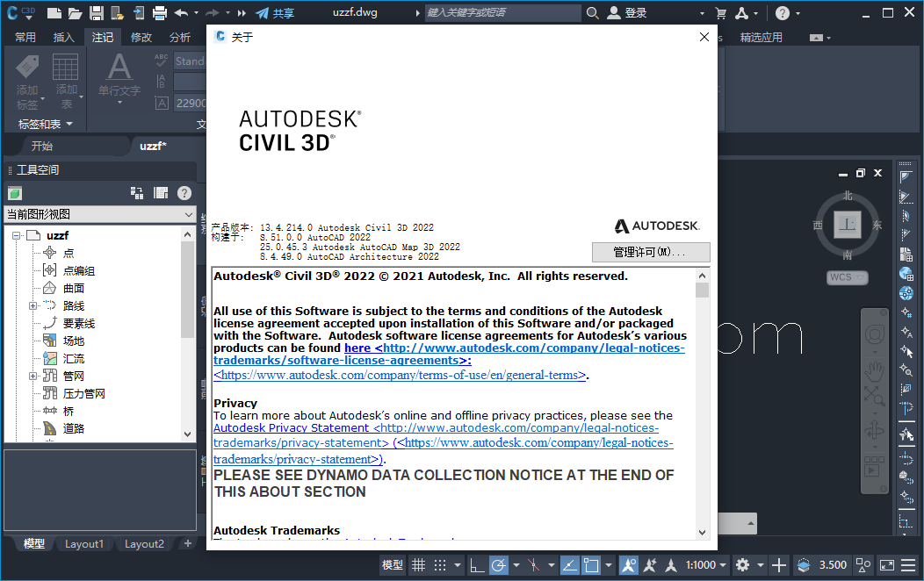Image resolution: width=924 pixels, height=581 pixels.
Task: Open the customize gear on the status bar
Action: (x=743, y=564)
